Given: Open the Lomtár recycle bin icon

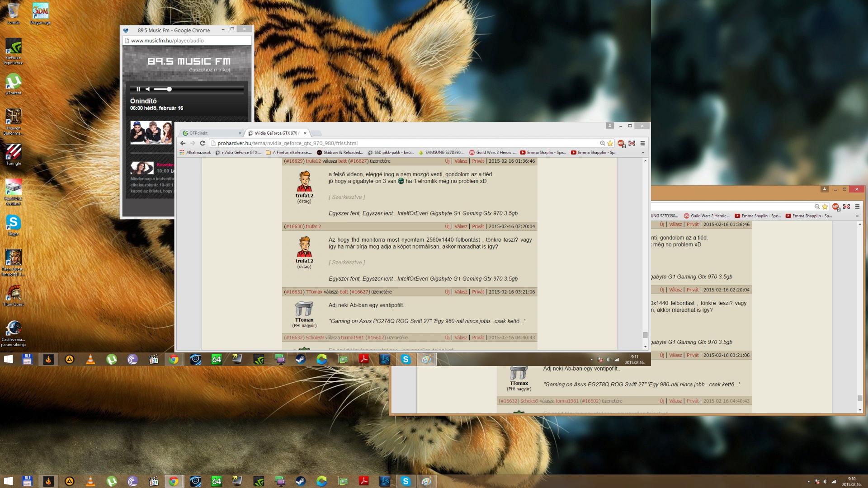Looking at the screenshot, I should coord(14,14).
